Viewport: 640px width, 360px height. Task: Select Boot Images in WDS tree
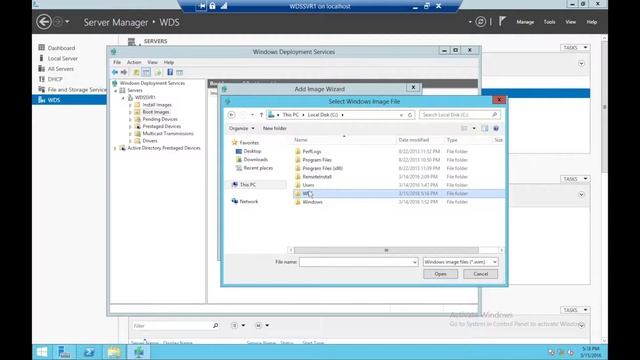(156, 112)
